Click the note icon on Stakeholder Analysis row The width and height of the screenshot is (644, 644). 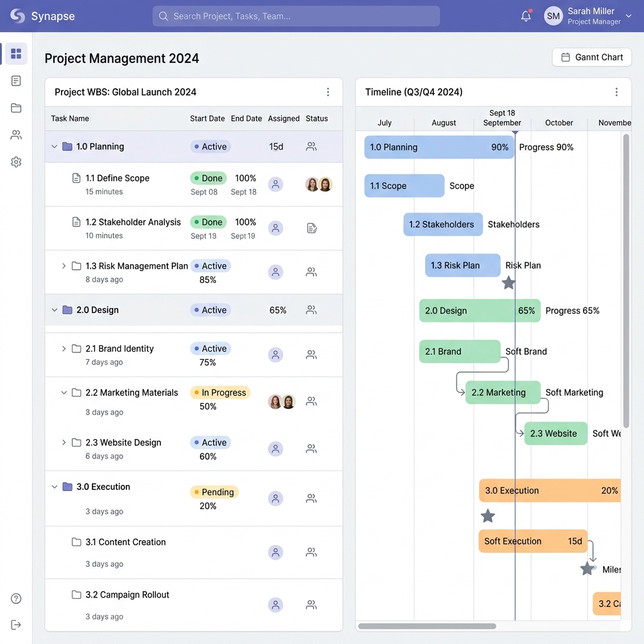tap(312, 228)
